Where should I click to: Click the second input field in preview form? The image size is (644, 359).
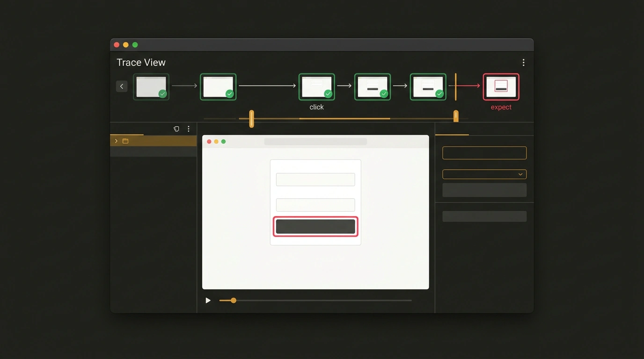[315, 205]
